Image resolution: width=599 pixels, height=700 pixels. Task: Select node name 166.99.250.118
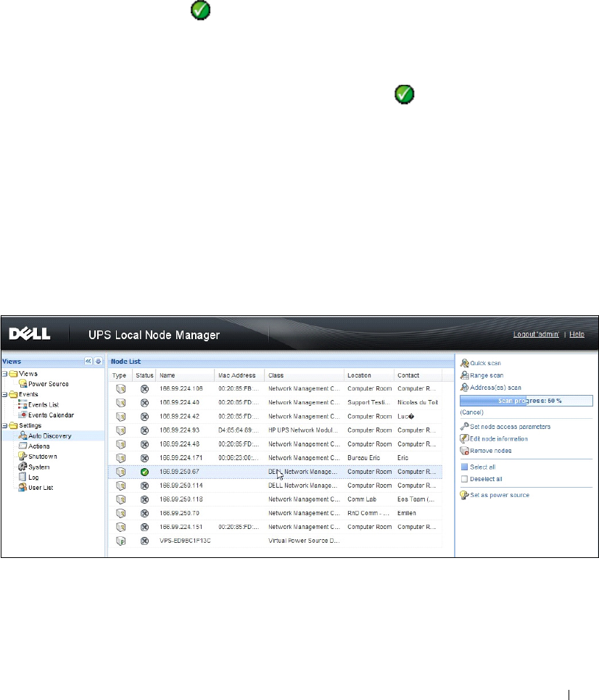pos(181,499)
